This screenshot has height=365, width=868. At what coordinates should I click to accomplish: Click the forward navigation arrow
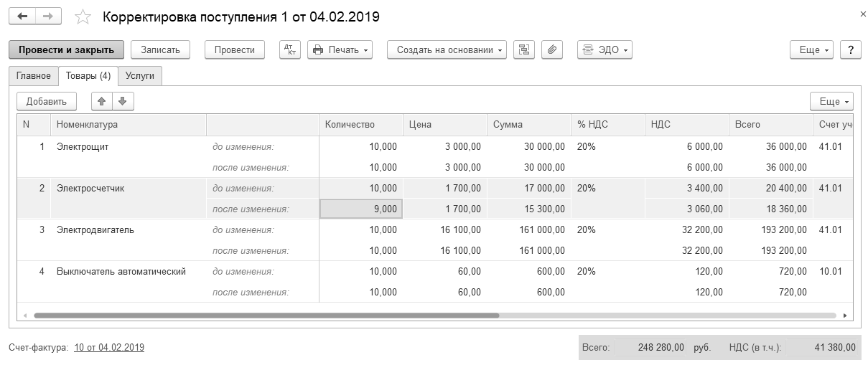(x=48, y=16)
